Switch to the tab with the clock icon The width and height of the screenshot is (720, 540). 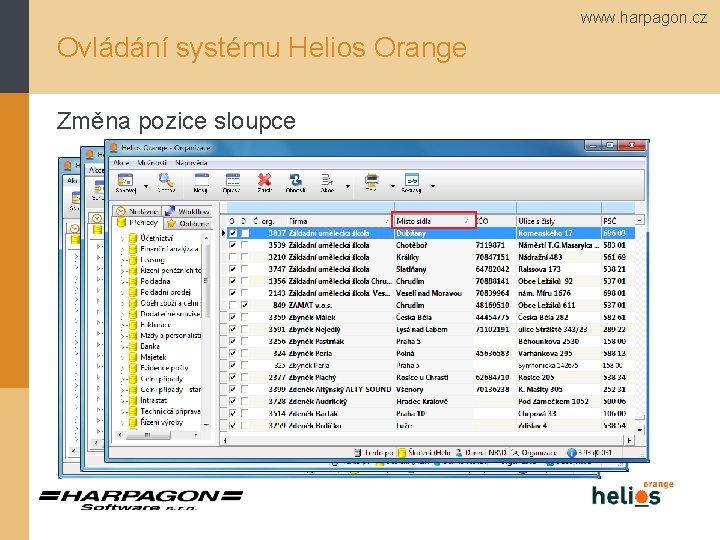point(137,211)
